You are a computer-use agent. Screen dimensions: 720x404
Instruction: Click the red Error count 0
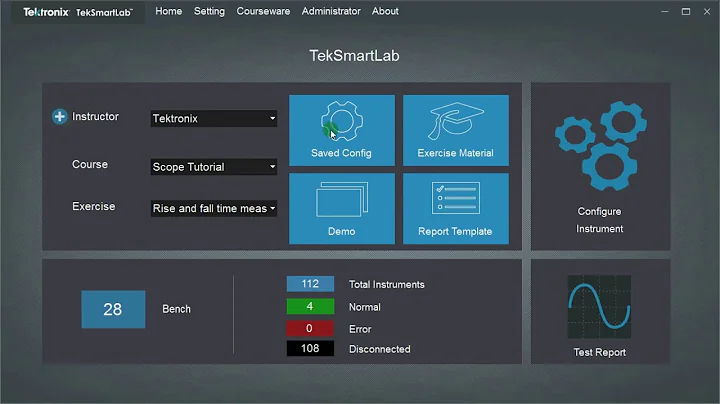pos(310,328)
